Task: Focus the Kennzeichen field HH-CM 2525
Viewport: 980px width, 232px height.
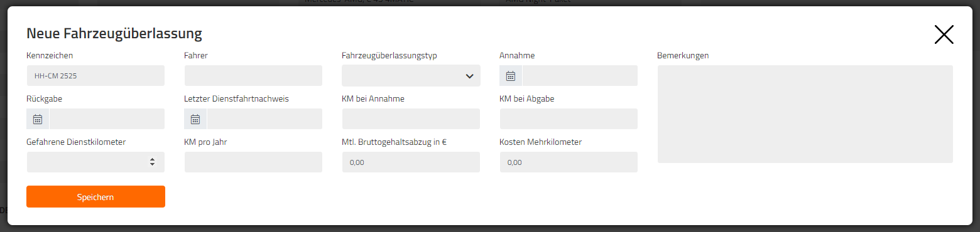Action: 95,76
